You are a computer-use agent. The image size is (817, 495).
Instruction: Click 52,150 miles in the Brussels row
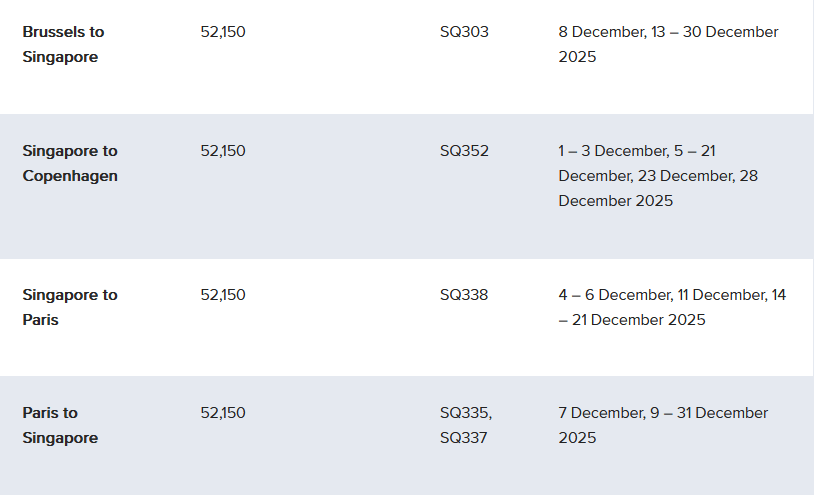pos(223,32)
